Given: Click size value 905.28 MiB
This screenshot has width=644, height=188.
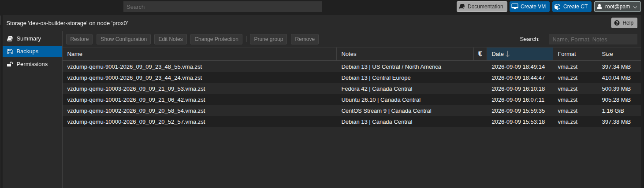Looking at the screenshot, I should pos(616,100).
